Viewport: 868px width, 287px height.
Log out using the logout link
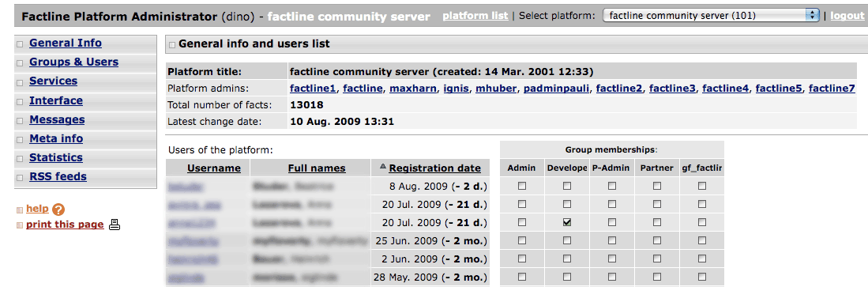[847, 16]
